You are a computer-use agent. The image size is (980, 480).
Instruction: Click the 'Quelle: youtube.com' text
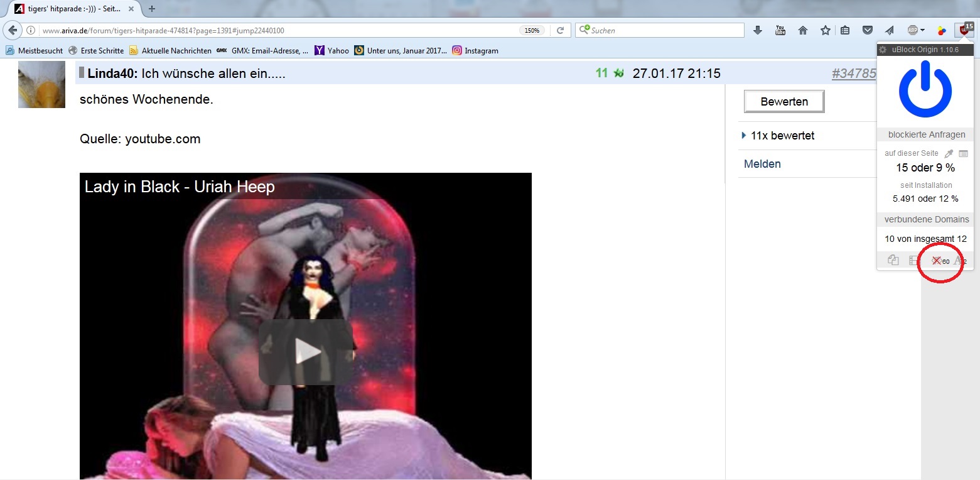(140, 139)
